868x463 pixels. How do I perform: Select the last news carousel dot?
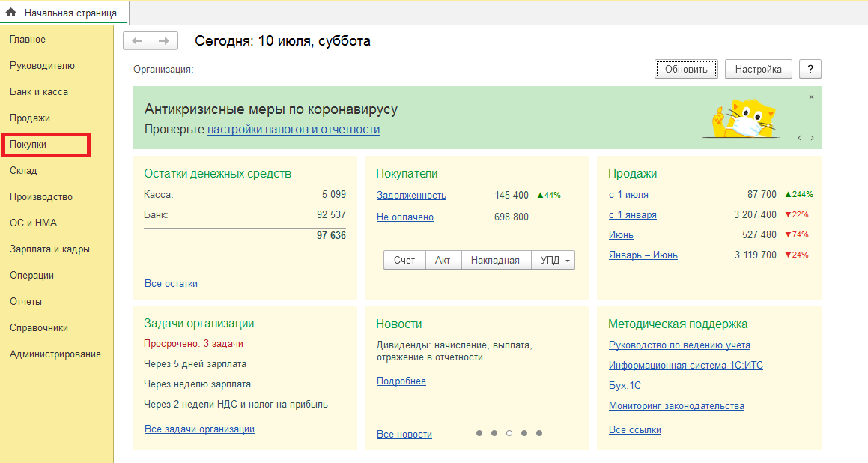[539, 433]
